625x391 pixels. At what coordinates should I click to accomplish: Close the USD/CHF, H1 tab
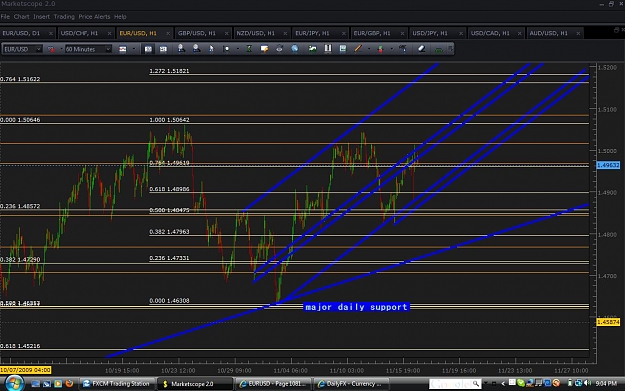coord(109,33)
